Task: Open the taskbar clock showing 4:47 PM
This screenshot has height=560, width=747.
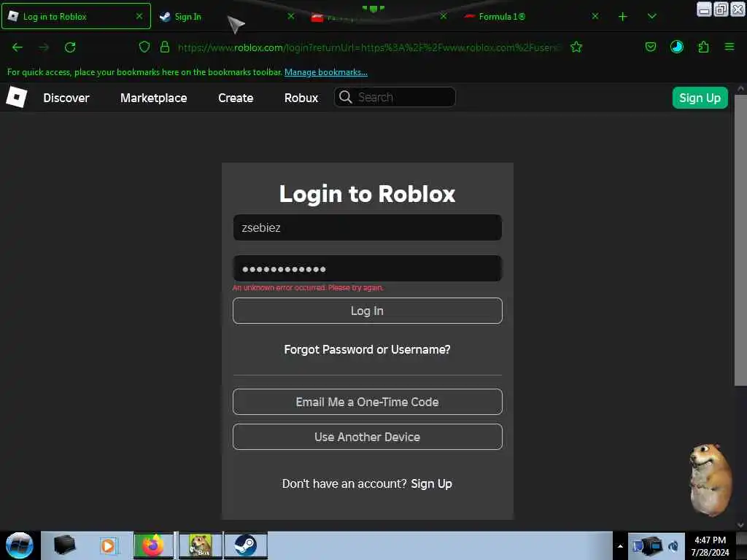Action: point(710,546)
